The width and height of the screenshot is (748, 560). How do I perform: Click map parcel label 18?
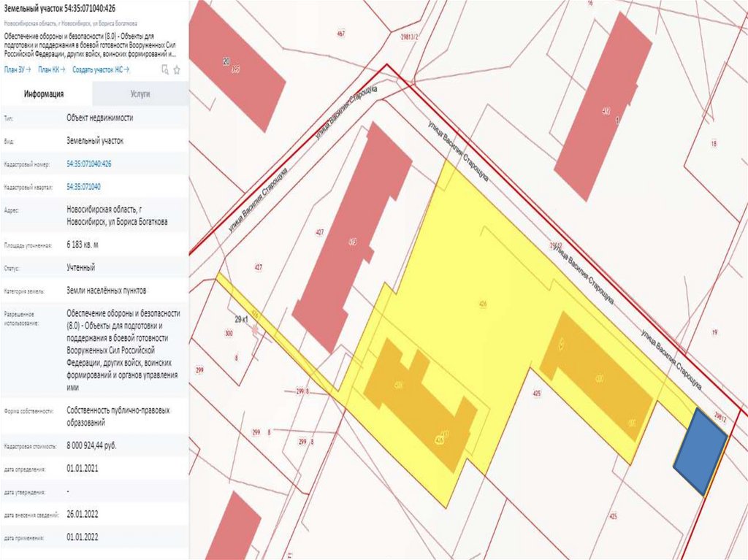point(714,144)
